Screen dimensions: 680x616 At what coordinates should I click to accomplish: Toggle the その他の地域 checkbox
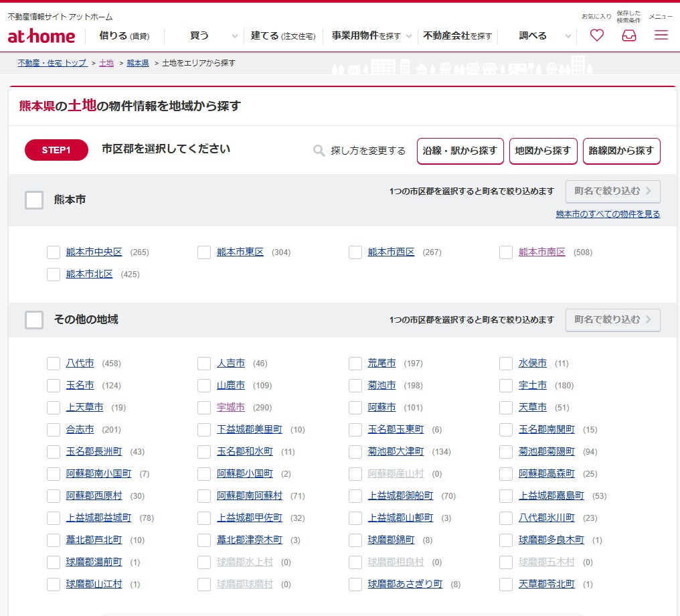(x=34, y=319)
